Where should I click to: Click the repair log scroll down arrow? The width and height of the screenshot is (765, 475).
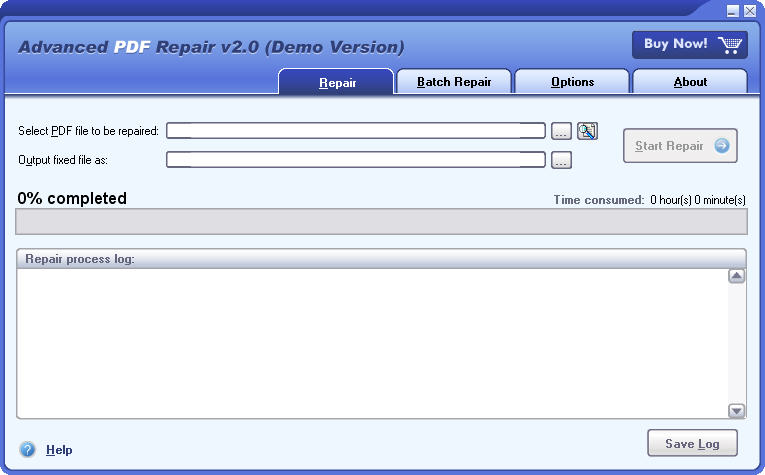click(737, 411)
